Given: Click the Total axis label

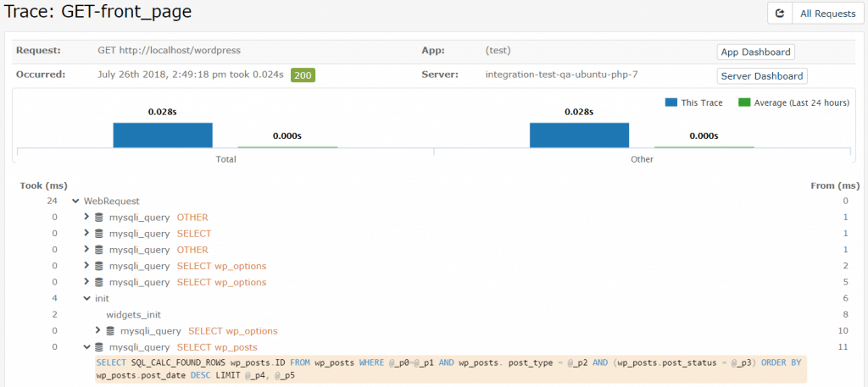Looking at the screenshot, I should pyautogui.click(x=225, y=159).
